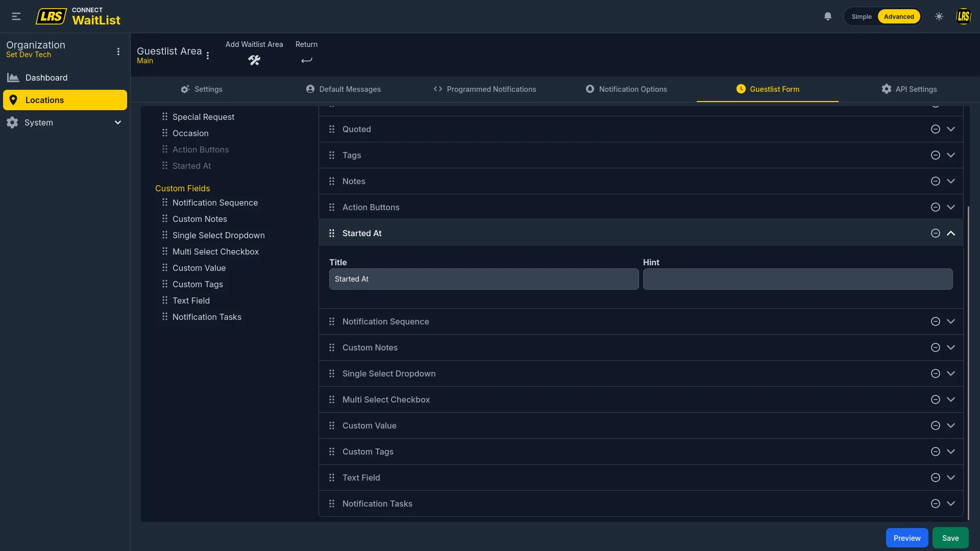Screen dimensions: 980x551
Task: Expand the Quoted field row
Action: 950,129
